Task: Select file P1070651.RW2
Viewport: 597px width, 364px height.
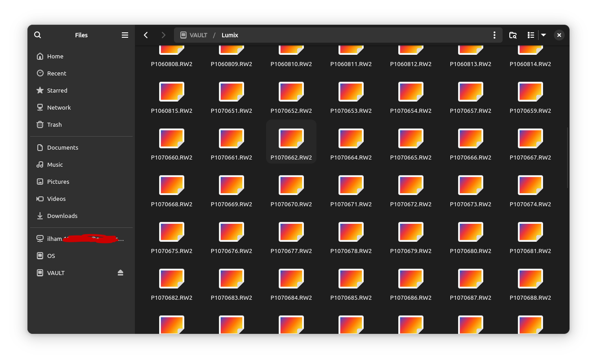Action: [232, 98]
